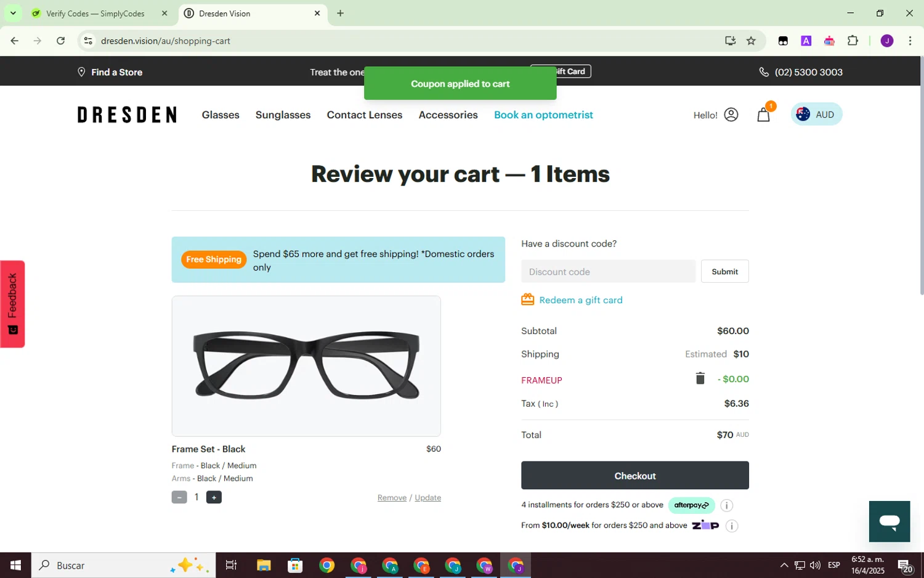Switch to Verify Codes — SimplyCodes tab
This screenshot has width=924, height=578.
[95, 13]
